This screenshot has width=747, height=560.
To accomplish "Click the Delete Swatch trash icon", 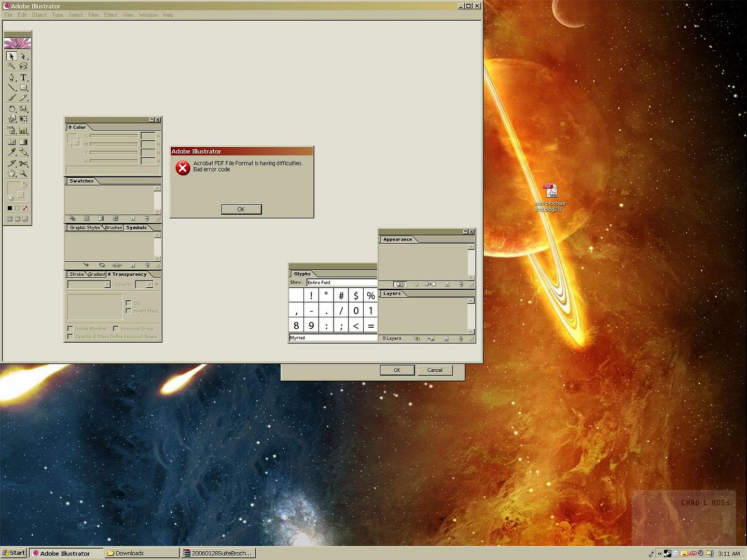I will (147, 219).
